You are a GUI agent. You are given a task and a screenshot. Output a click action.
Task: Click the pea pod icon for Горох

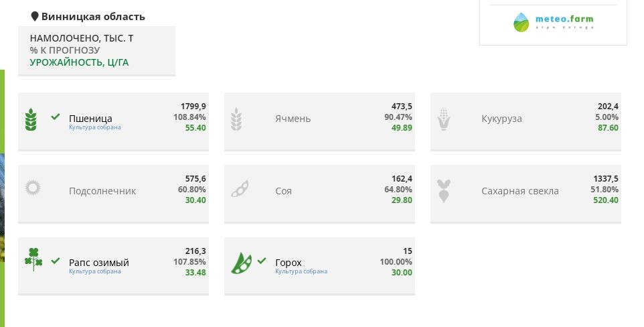(241, 263)
